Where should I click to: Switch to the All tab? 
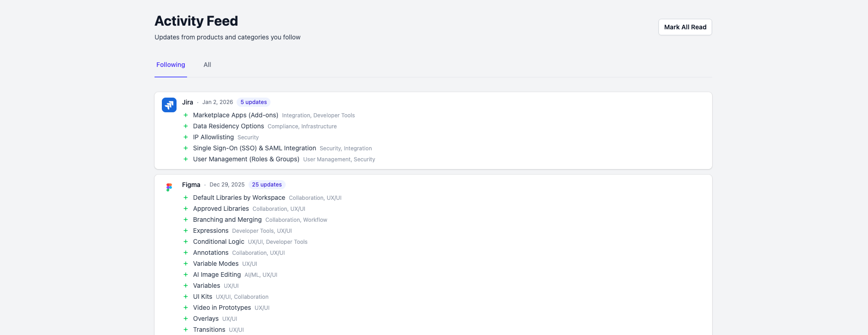pos(207,65)
